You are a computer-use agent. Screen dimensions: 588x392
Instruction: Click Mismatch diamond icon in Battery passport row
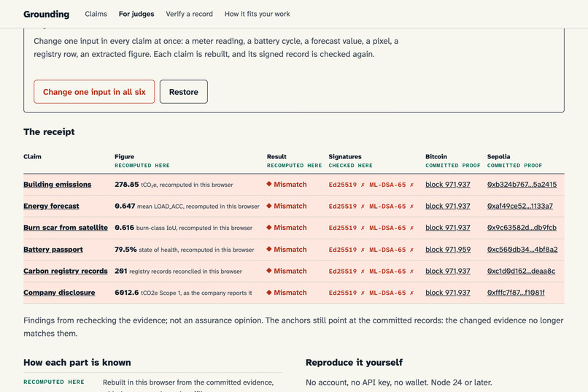269,249
